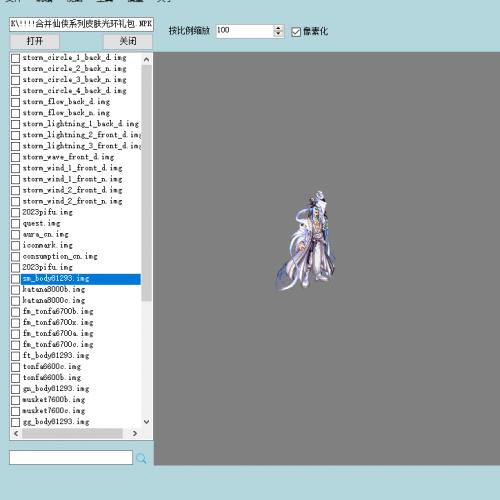This screenshot has height=500, width=500.
Task: Select storm_flow_back_n.img in the list
Action: pos(66,113)
